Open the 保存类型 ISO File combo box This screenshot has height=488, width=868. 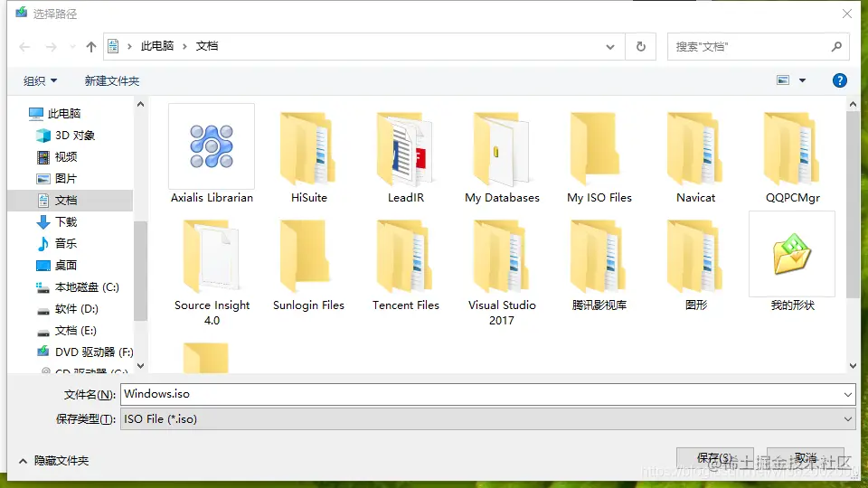click(487, 418)
